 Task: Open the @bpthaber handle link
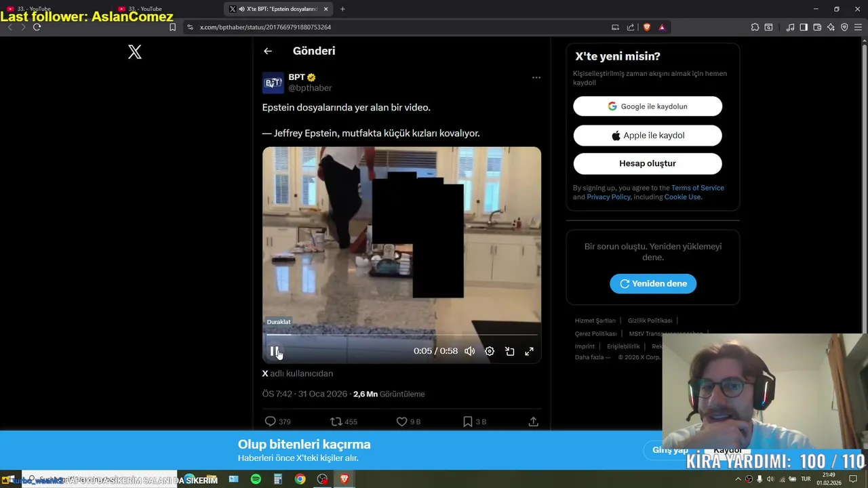310,88
